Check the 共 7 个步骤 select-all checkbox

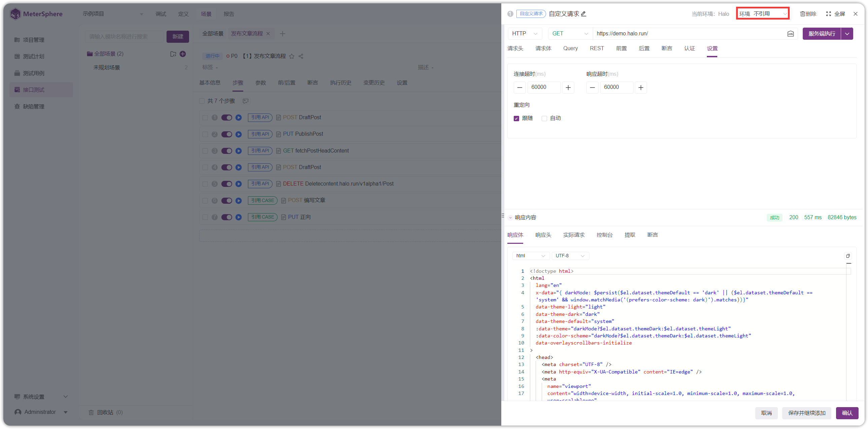pos(202,101)
